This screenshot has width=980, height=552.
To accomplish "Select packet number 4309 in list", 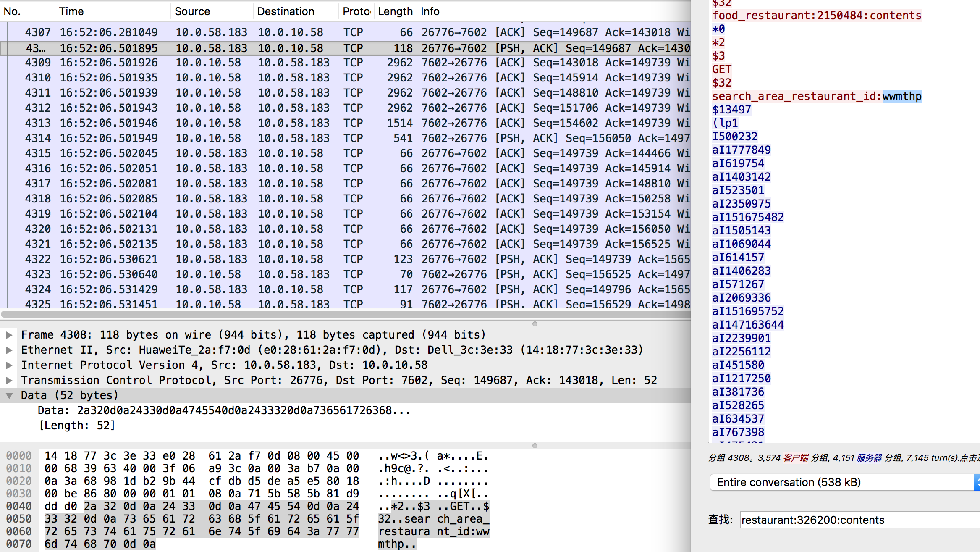I will click(x=294, y=63).
